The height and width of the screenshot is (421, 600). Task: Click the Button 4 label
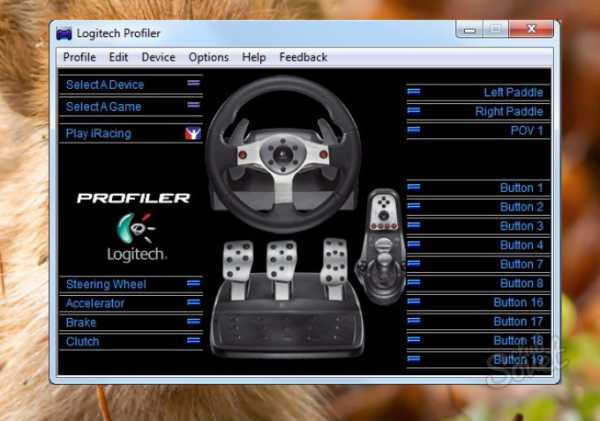click(x=522, y=245)
